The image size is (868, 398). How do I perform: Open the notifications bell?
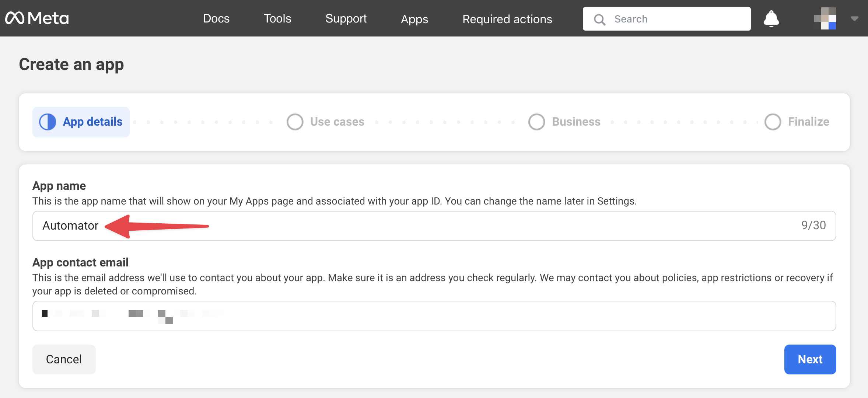coord(771,18)
